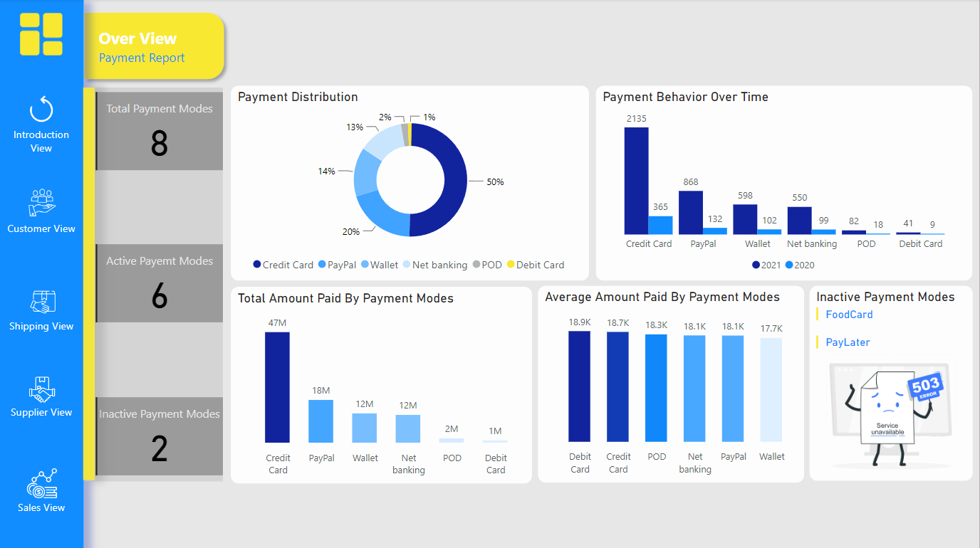Toggle the Credit Card legend in Payment Distribution

(x=283, y=265)
